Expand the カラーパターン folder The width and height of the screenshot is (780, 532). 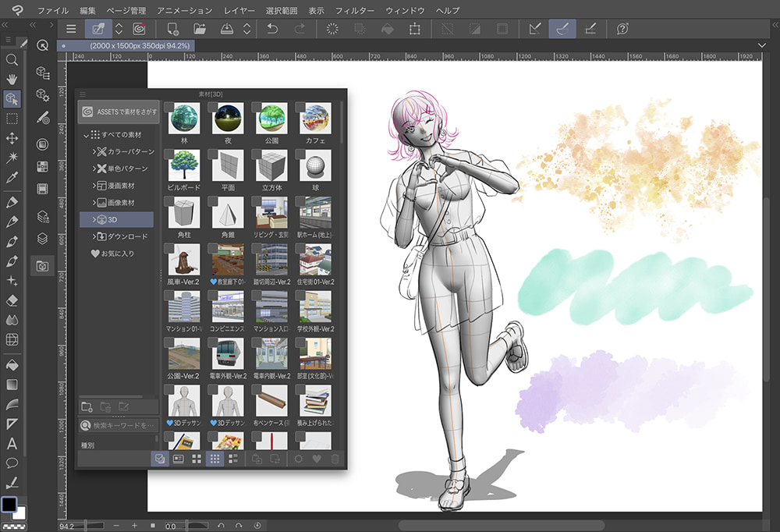[x=94, y=151]
